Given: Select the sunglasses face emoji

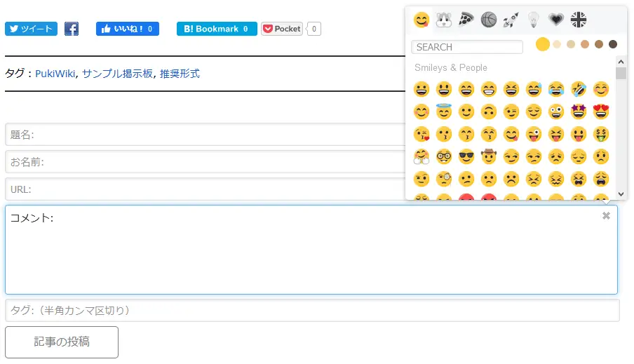Looking at the screenshot, I should click(466, 156).
